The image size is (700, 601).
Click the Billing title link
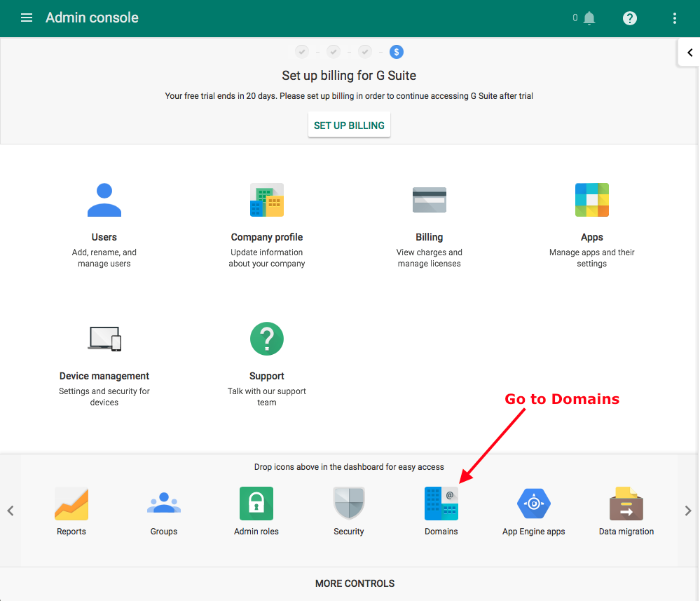click(x=430, y=237)
